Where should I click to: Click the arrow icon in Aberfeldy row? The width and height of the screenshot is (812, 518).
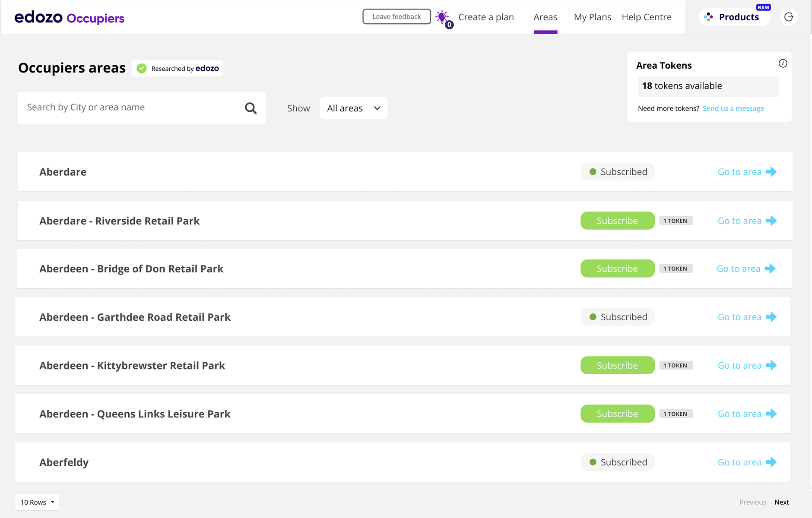point(771,462)
